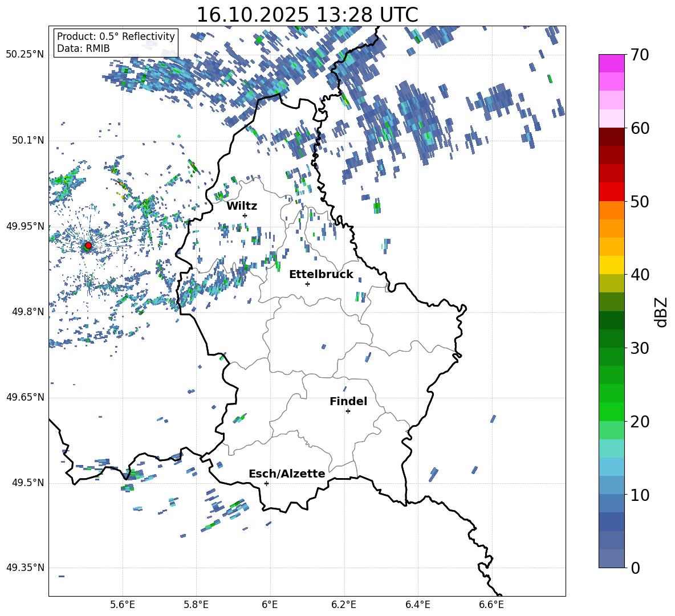Click the 49.95°N latitude label
675x616 pixels.
click(25, 226)
